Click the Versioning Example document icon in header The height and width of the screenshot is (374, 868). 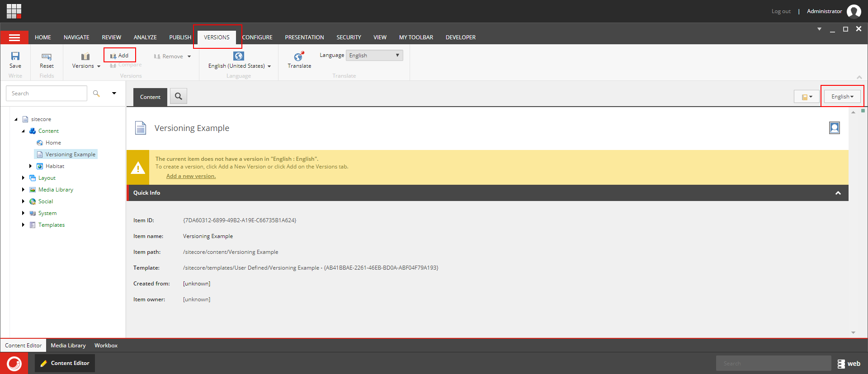click(x=141, y=128)
